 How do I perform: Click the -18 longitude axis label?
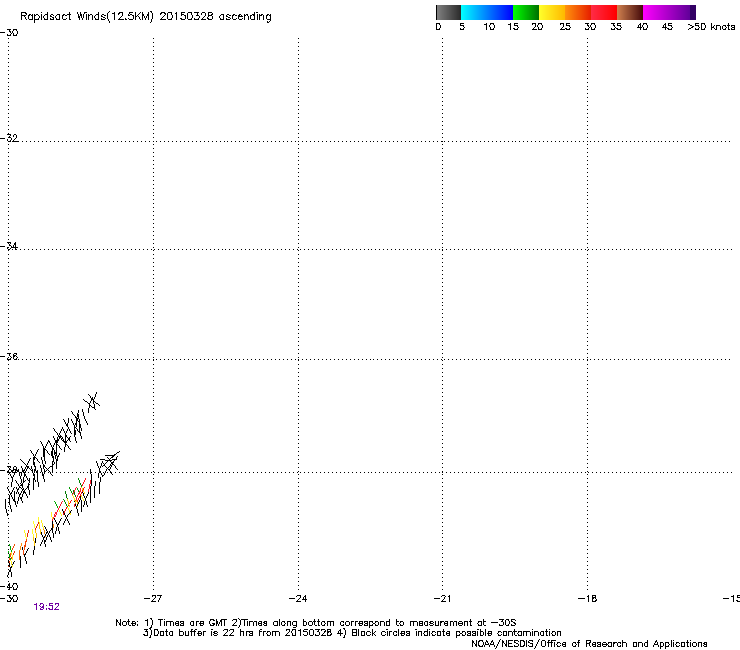click(588, 599)
